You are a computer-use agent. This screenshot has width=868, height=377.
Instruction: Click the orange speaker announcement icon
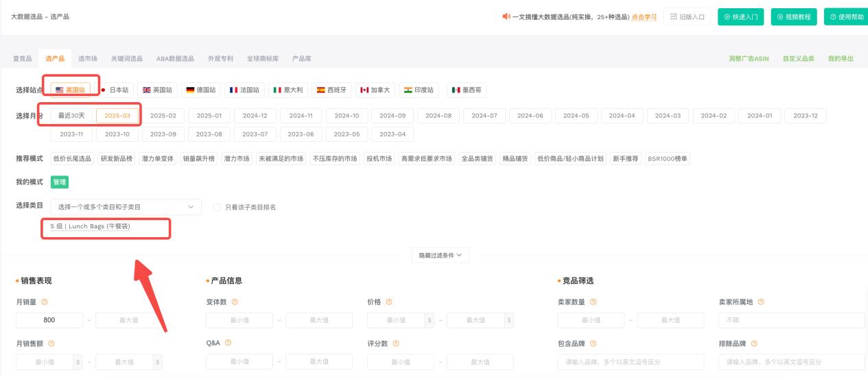click(x=506, y=16)
